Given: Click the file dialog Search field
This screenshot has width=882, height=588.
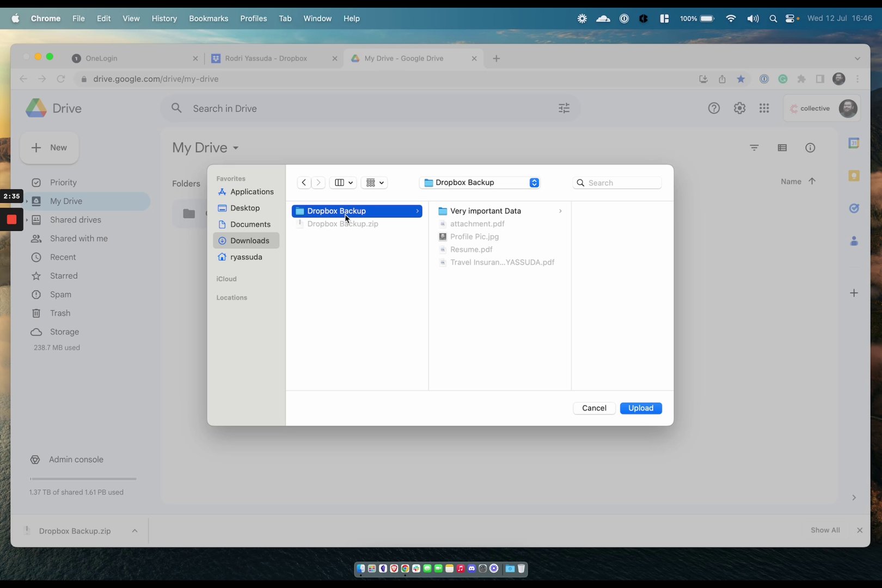Looking at the screenshot, I should click(x=617, y=183).
